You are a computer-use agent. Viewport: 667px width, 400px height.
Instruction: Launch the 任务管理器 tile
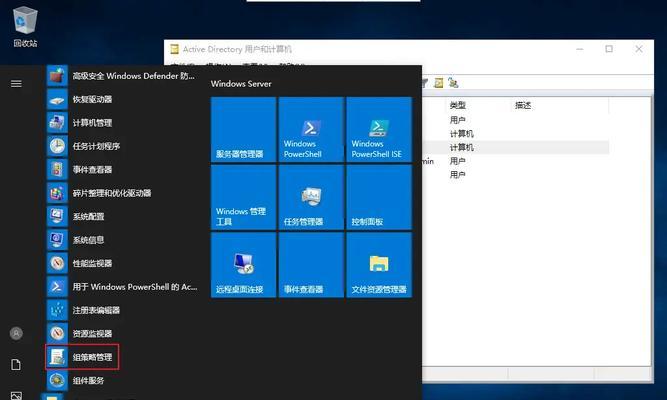(x=311, y=197)
